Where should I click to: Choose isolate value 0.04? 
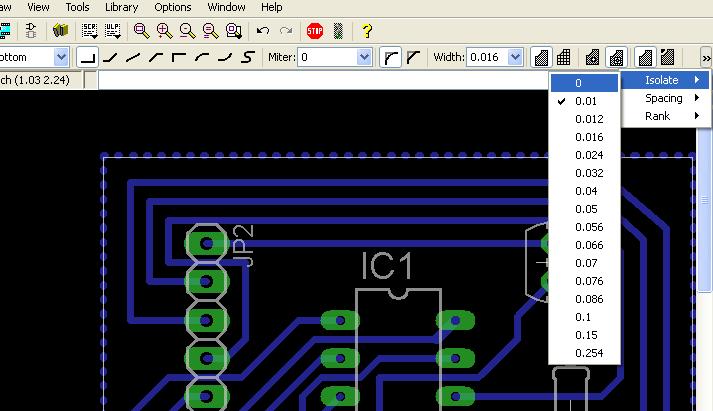(x=584, y=191)
